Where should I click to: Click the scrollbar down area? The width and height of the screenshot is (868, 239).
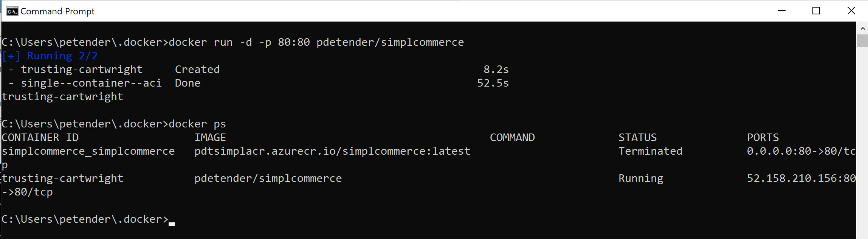862,151
